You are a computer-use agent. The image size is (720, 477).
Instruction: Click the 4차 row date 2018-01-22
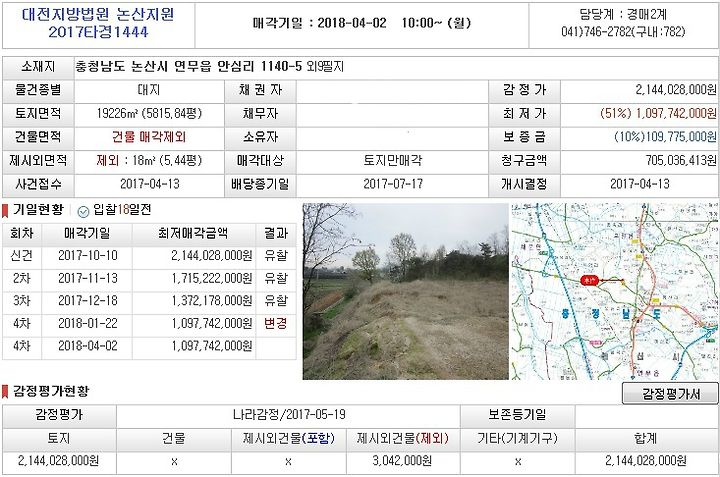point(88,324)
